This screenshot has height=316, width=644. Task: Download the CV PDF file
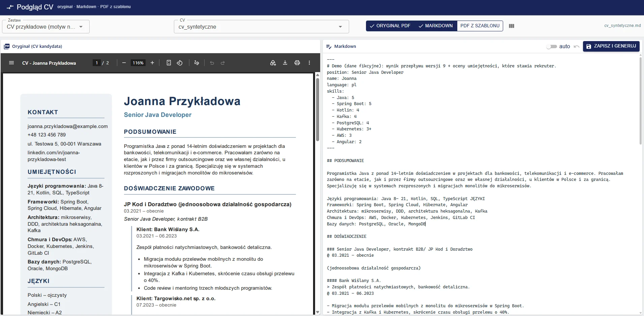pyautogui.click(x=285, y=63)
